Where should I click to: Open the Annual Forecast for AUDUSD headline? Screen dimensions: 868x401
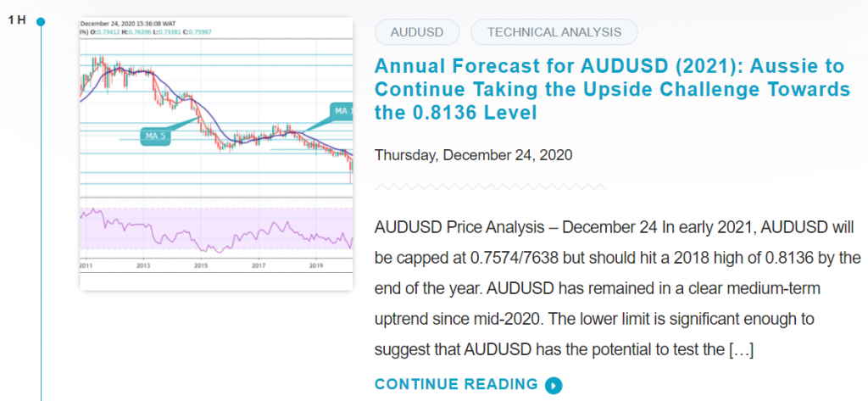pyautogui.click(x=611, y=89)
